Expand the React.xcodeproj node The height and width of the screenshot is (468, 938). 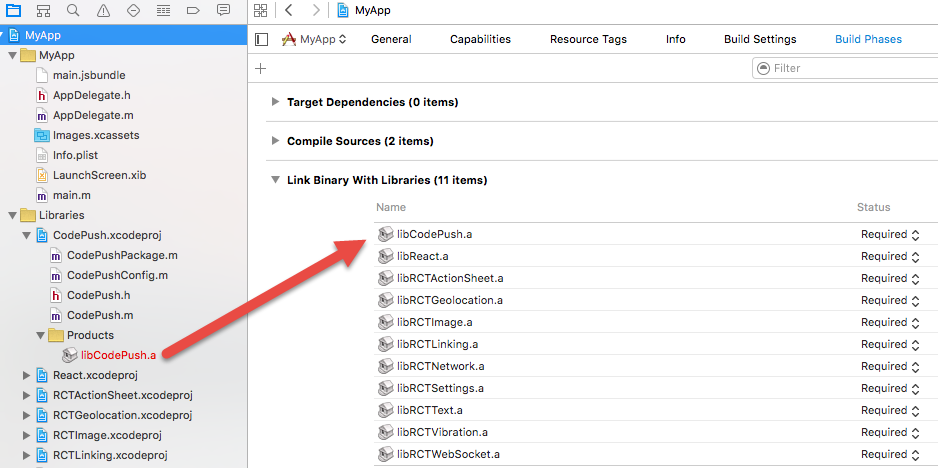click(26, 375)
